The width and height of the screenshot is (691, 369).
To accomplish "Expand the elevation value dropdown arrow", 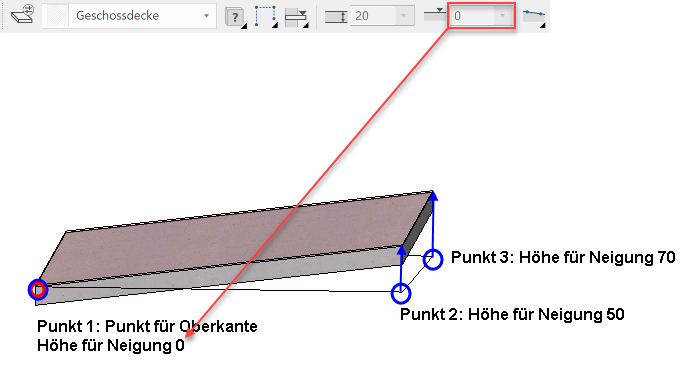I will [503, 16].
